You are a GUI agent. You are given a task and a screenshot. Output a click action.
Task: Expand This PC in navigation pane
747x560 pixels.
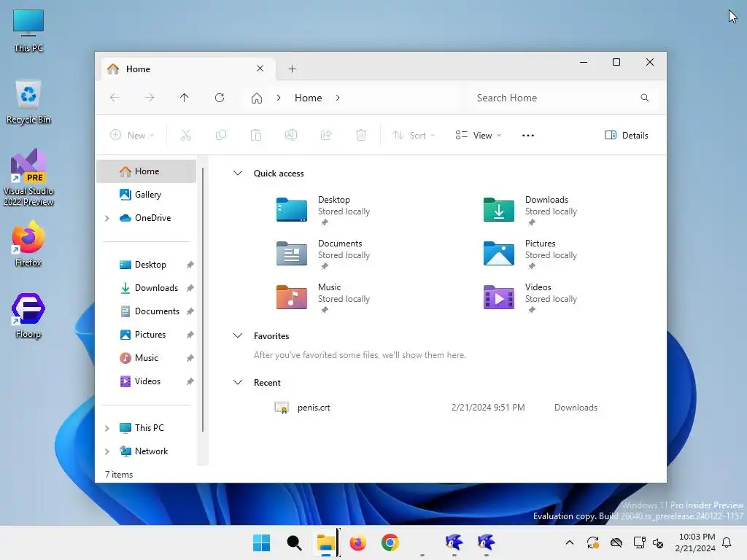(x=107, y=428)
